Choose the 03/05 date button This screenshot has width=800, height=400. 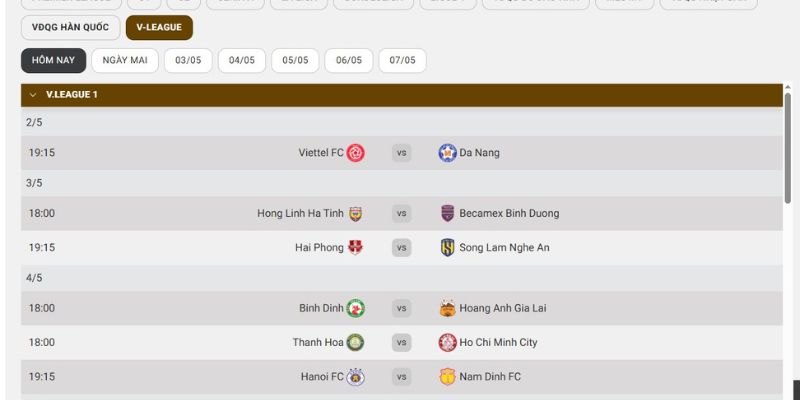188,60
